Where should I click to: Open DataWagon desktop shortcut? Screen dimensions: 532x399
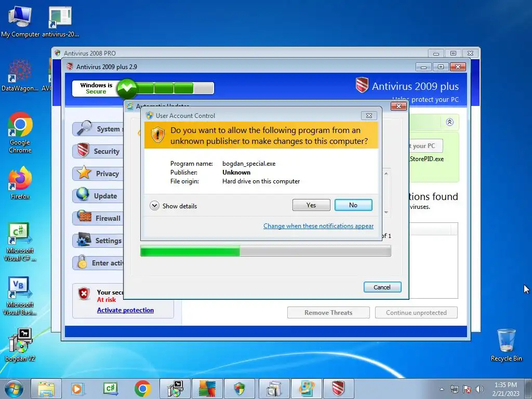[x=20, y=75]
